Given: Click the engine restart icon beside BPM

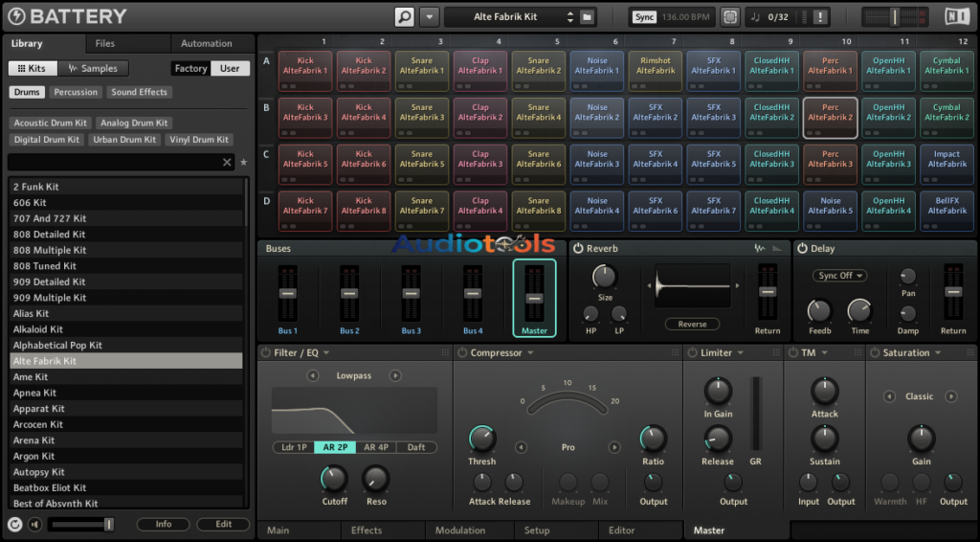Looking at the screenshot, I should (729, 17).
